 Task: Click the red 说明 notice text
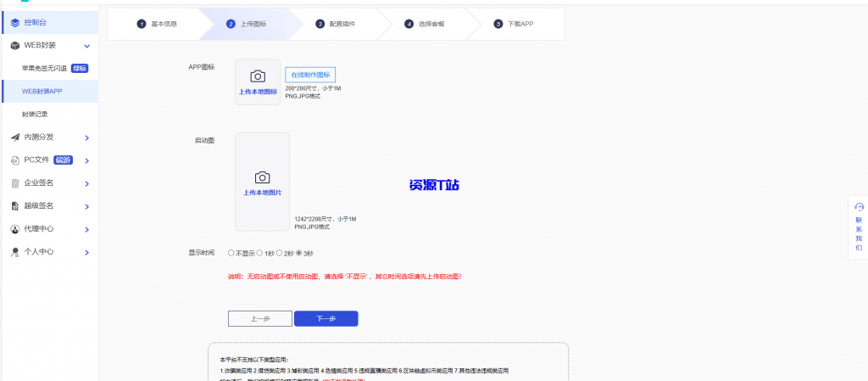pos(345,277)
